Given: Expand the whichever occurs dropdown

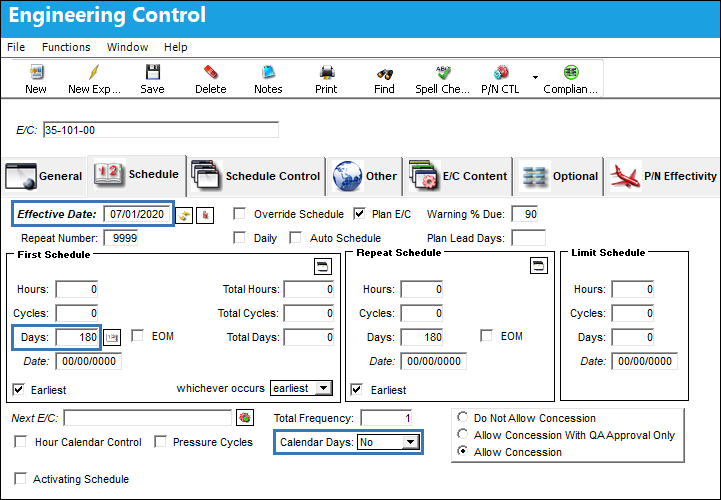Looking at the screenshot, I should (324, 388).
